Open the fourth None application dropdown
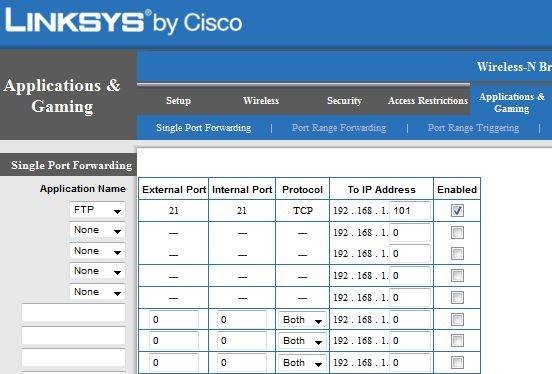Viewport: 552px width, 374px height. coord(97,292)
